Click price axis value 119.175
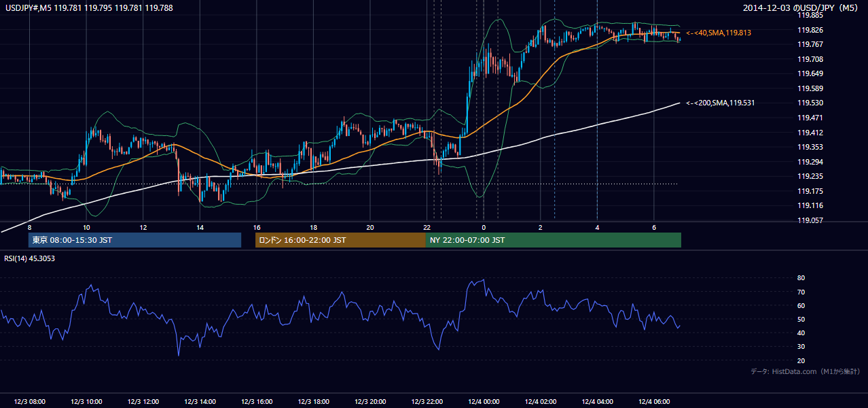This screenshot has height=408, width=868. (809, 191)
